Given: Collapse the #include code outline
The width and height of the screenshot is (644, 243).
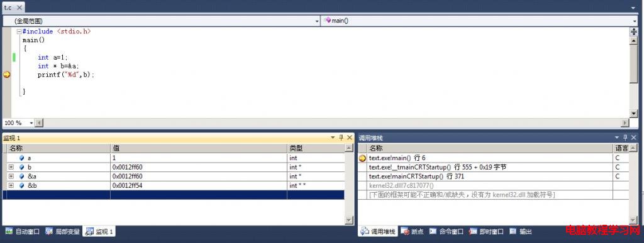Looking at the screenshot, I should [x=19, y=31].
